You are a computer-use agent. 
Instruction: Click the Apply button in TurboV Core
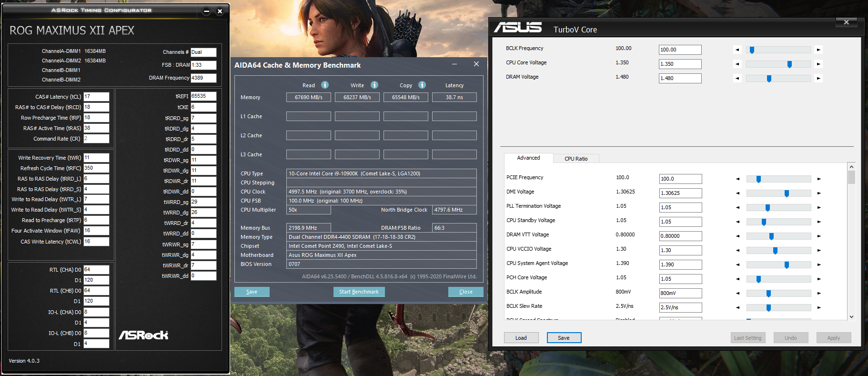(x=834, y=338)
